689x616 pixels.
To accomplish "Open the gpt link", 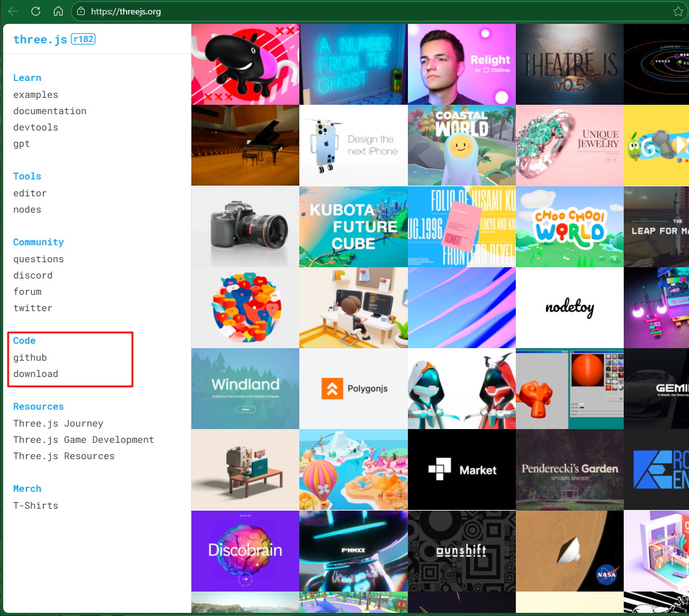I will [x=21, y=144].
